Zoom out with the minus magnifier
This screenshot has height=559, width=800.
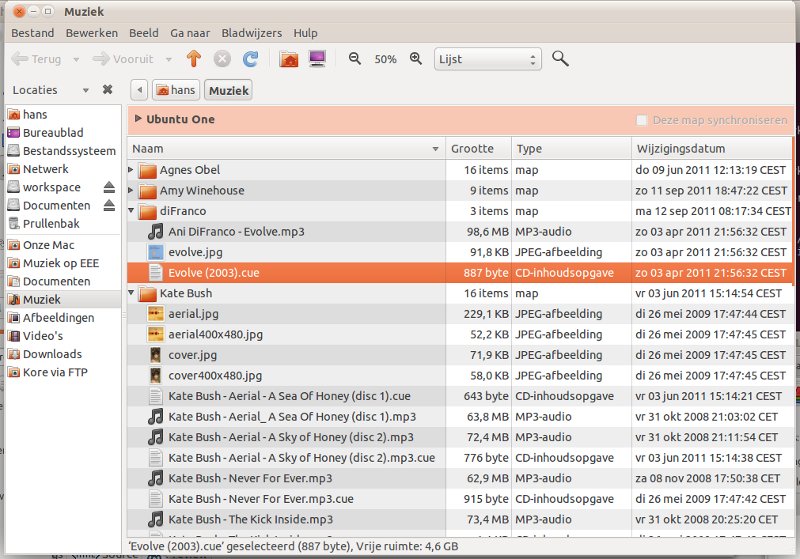[x=355, y=59]
